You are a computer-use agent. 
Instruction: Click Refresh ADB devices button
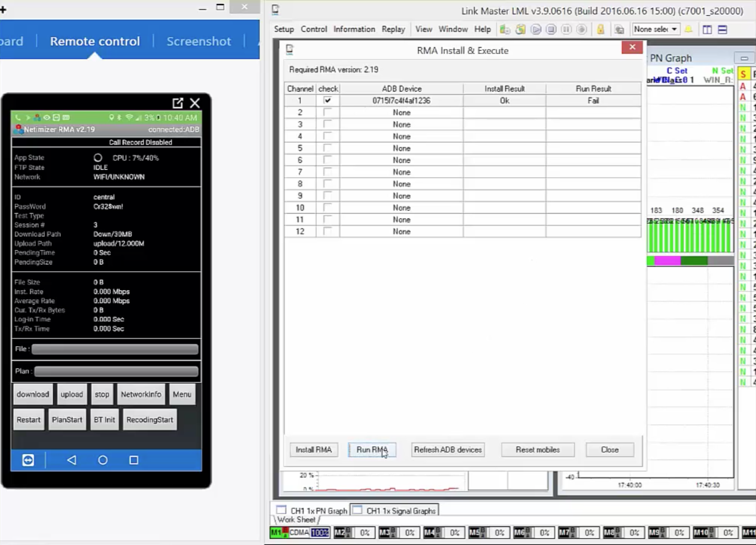(448, 449)
